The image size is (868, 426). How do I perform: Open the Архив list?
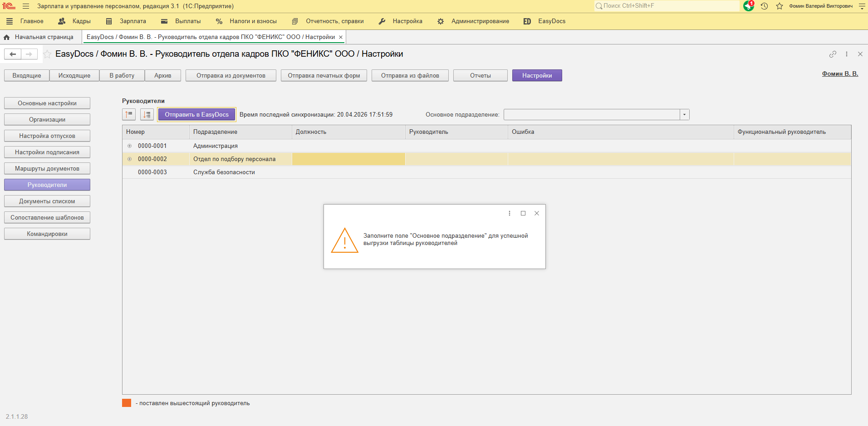coord(163,76)
